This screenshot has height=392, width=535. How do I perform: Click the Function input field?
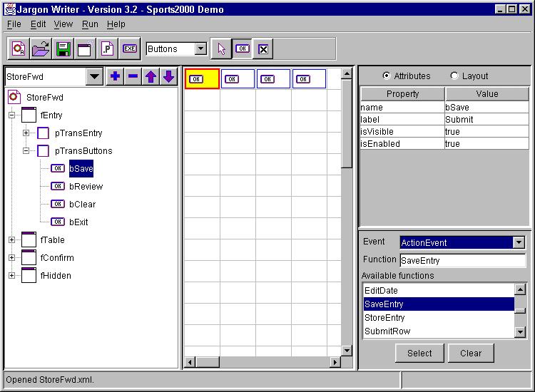(x=462, y=261)
